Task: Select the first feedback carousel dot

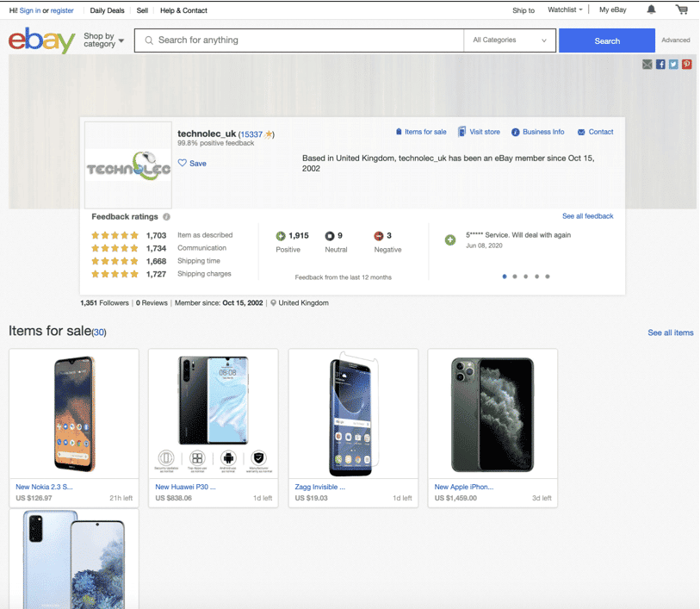Action: click(x=505, y=277)
